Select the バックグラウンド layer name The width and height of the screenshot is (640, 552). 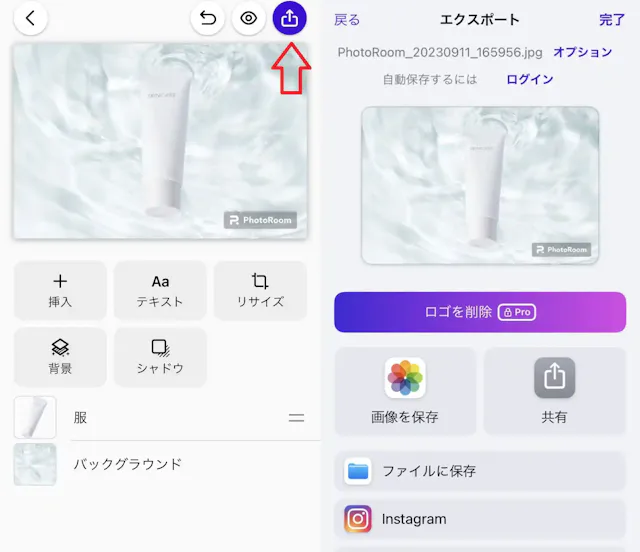(128, 464)
